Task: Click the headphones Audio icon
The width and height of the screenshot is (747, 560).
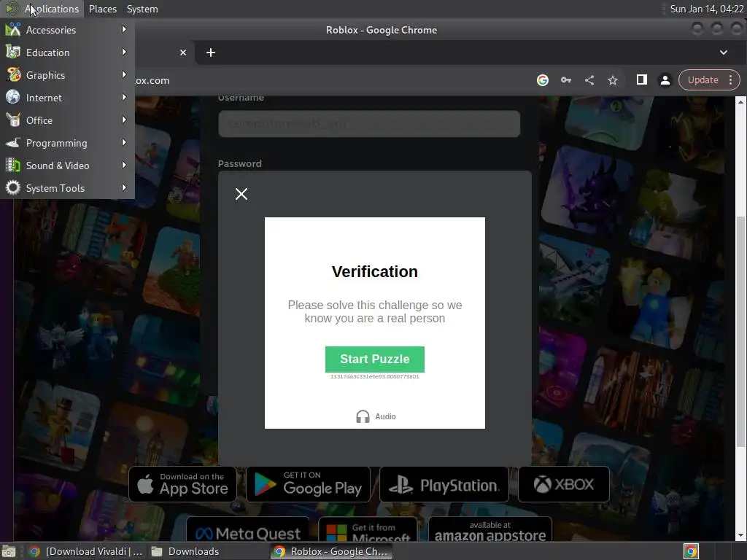Action: 363,416
